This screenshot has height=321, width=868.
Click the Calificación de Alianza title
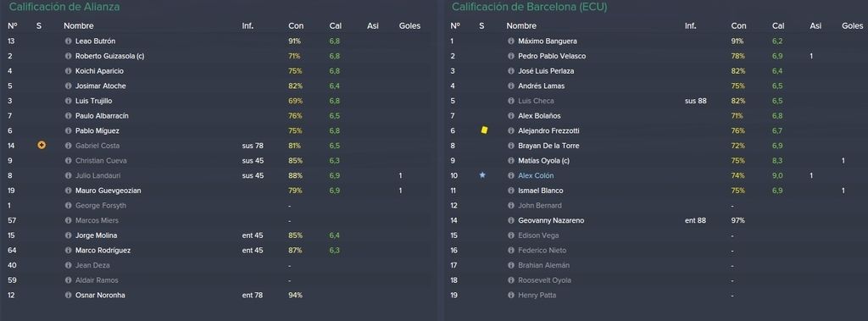[64, 7]
